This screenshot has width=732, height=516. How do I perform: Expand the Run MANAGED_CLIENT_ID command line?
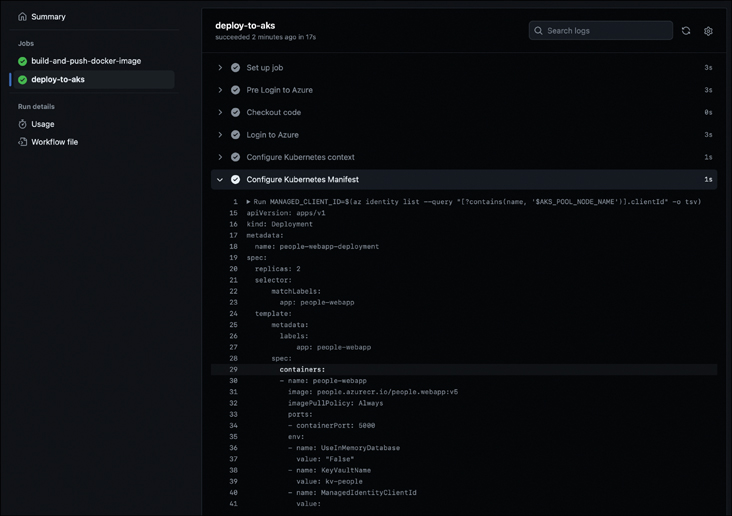point(249,202)
